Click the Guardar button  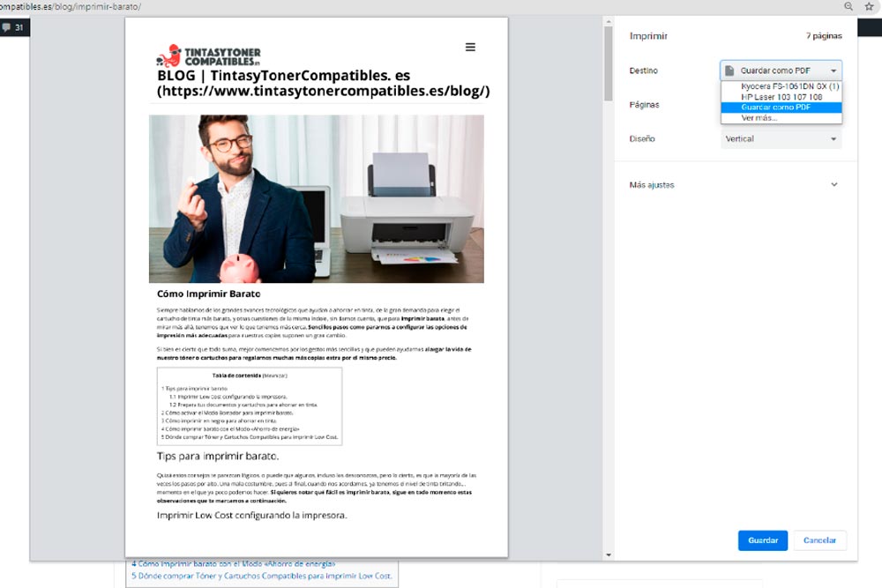pyautogui.click(x=763, y=540)
